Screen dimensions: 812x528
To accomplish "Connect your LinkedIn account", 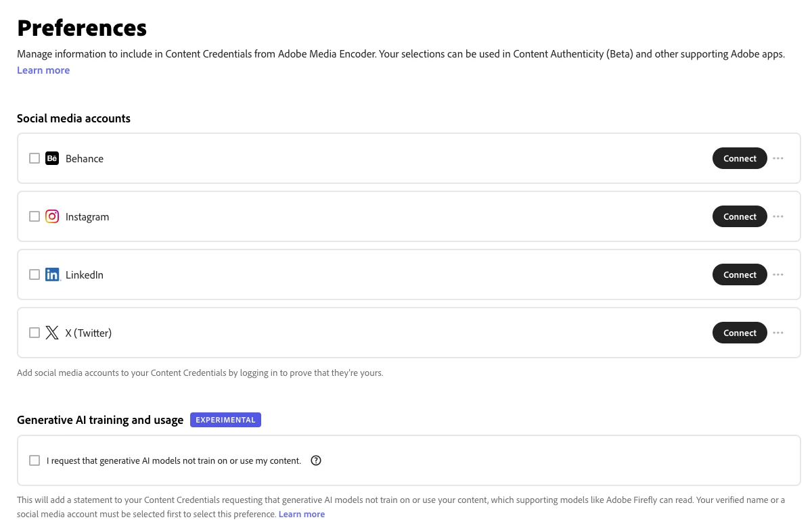I will point(740,274).
